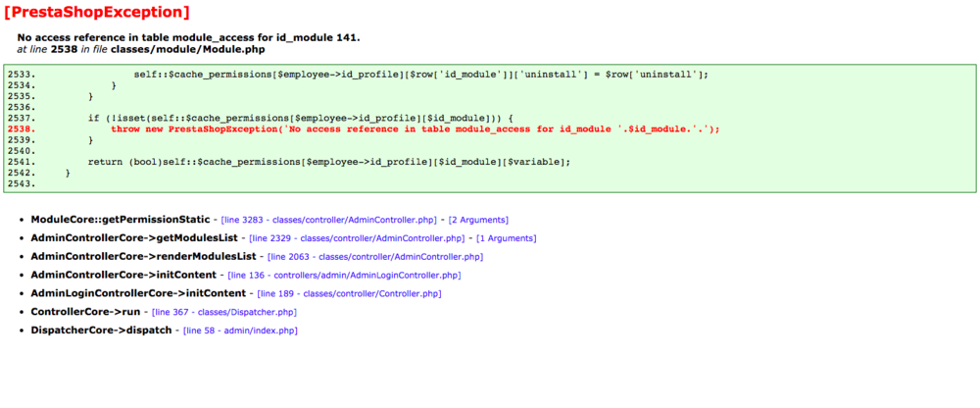Image resolution: width=980 pixels, height=408 pixels.
Task: Click the AdminControllerCore->initContent entry
Action: click(x=123, y=275)
